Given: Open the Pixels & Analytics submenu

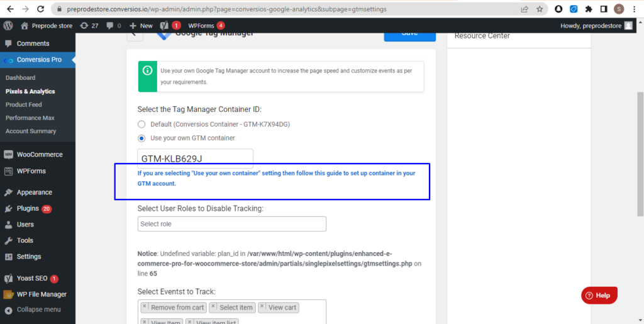Looking at the screenshot, I should pyautogui.click(x=30, y=92).
